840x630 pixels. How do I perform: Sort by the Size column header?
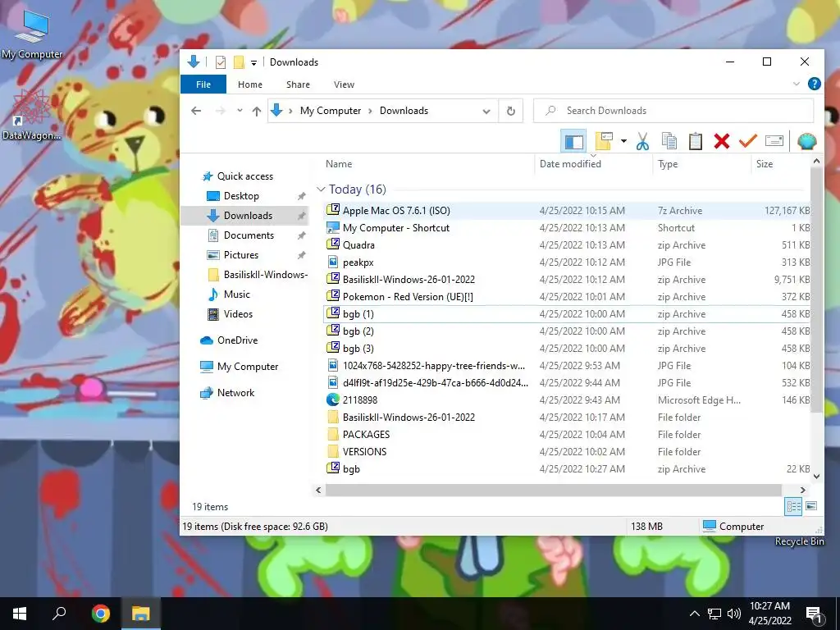765,164
